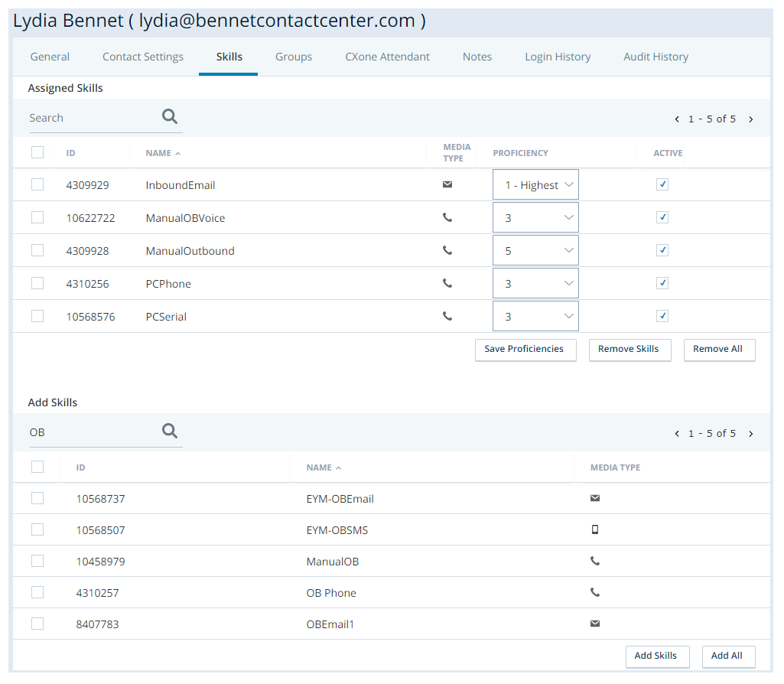The image size is (784, 684).
Task: Click the Add Skills button
Action: (658, 656)
